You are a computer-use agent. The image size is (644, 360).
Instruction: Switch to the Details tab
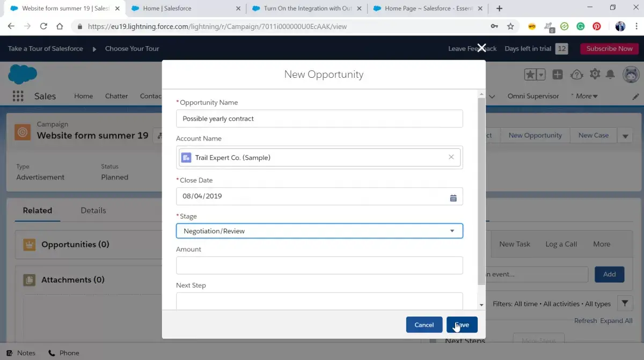point(93,210)
